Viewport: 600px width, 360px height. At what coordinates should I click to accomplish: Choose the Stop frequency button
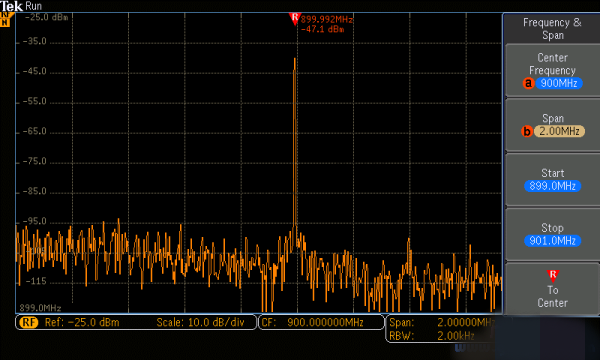point(552,235)
